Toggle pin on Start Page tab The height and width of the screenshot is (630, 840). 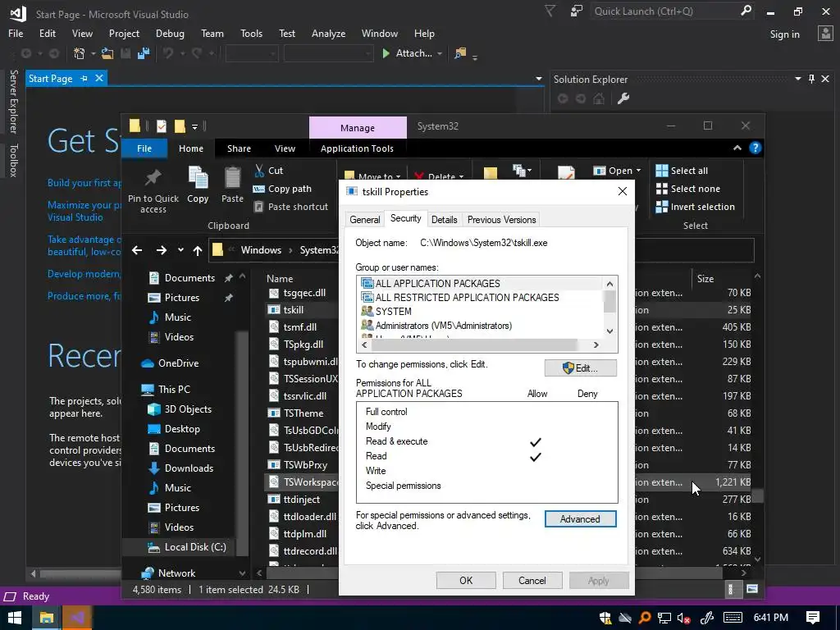(x=84, y=78)
